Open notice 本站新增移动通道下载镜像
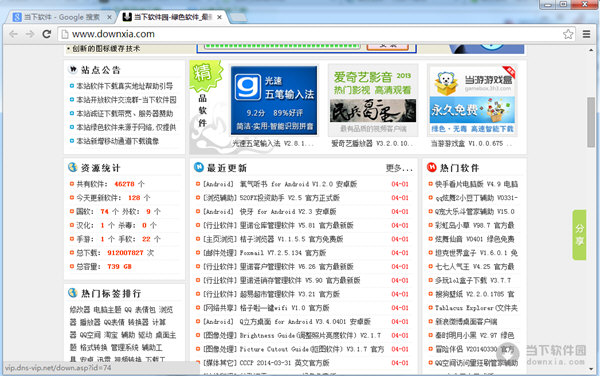The image size is (600, 376). [x=117, y=141]
